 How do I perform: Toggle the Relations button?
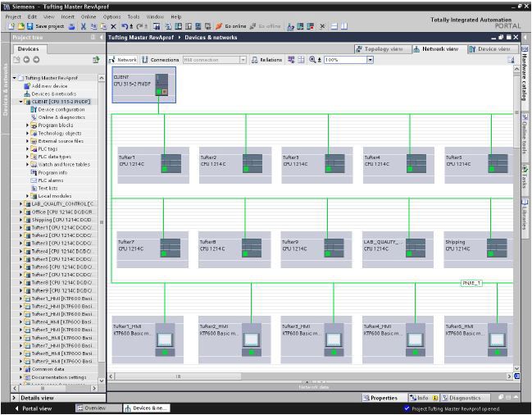(x=267, y=60)
